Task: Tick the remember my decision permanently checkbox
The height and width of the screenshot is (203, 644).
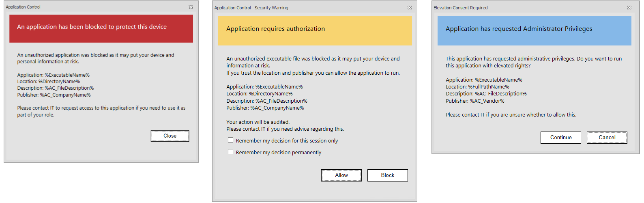Action: pyautogui.click(x=231, y=152)
